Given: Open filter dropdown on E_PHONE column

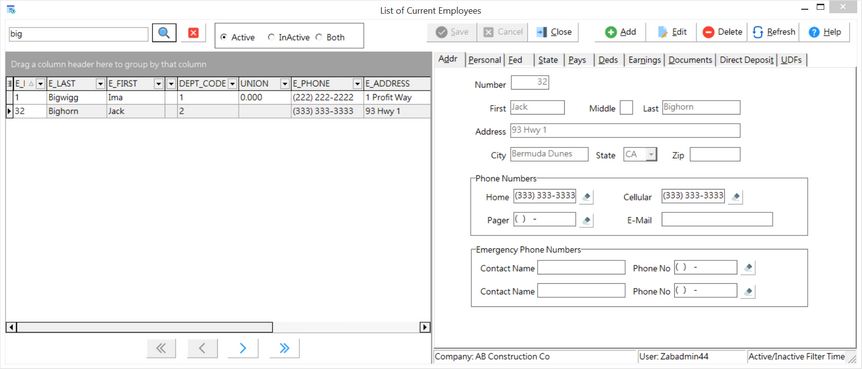Looking at the screenshot, I should (x=357, y=84).
